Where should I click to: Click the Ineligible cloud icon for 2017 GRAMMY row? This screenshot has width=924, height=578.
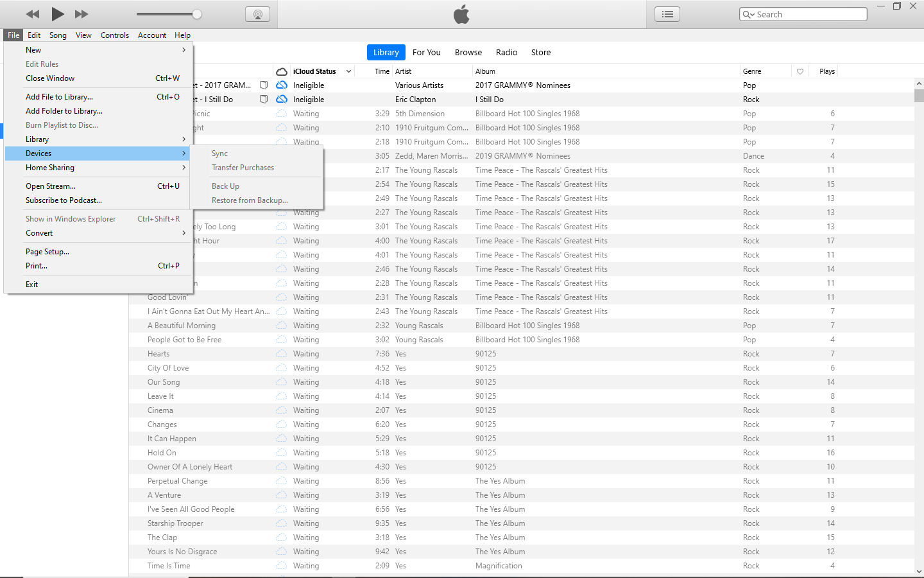coord(281,85)
